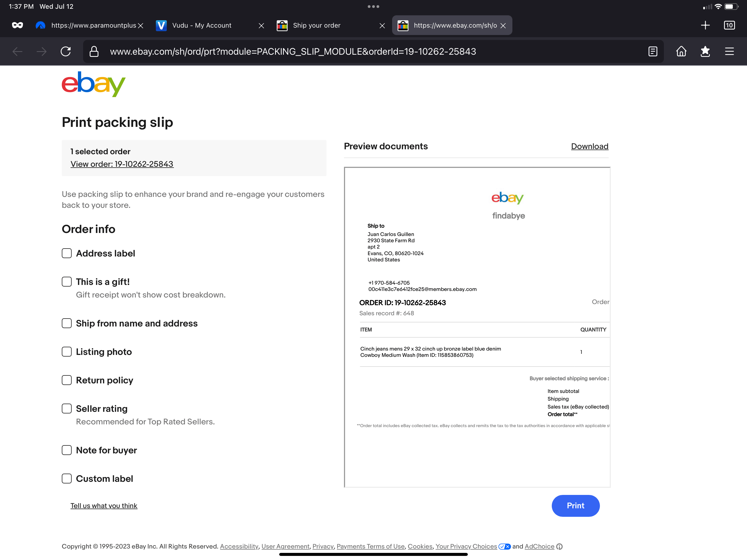
Task: Click the Download link
Action: click(x=589, y=146)
